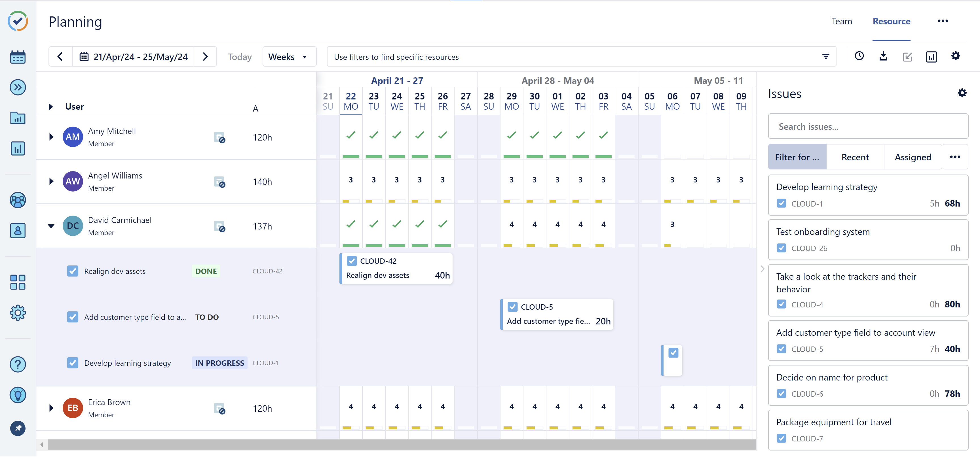Expand all rows via User header arrow
This screenshot has height=457, width=980.
coord(50,107)
